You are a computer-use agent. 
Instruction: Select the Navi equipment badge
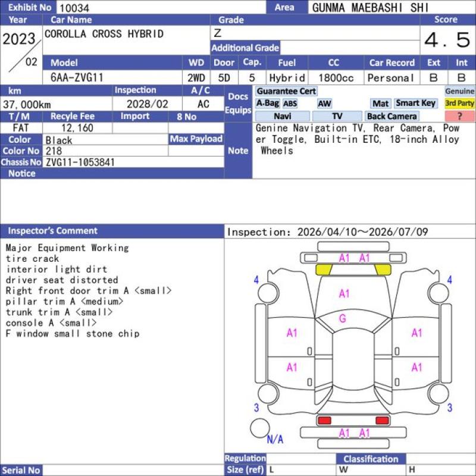(x=283, y=117)
